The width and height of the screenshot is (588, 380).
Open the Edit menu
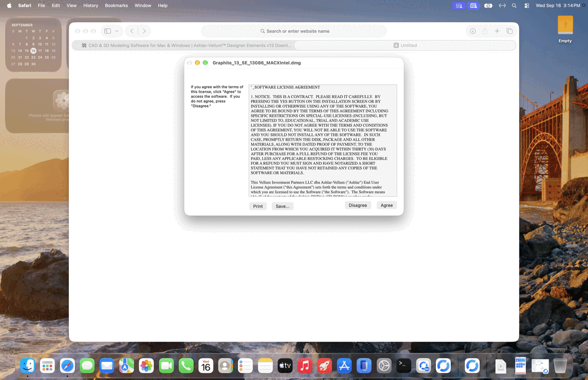tap(56, 5)
